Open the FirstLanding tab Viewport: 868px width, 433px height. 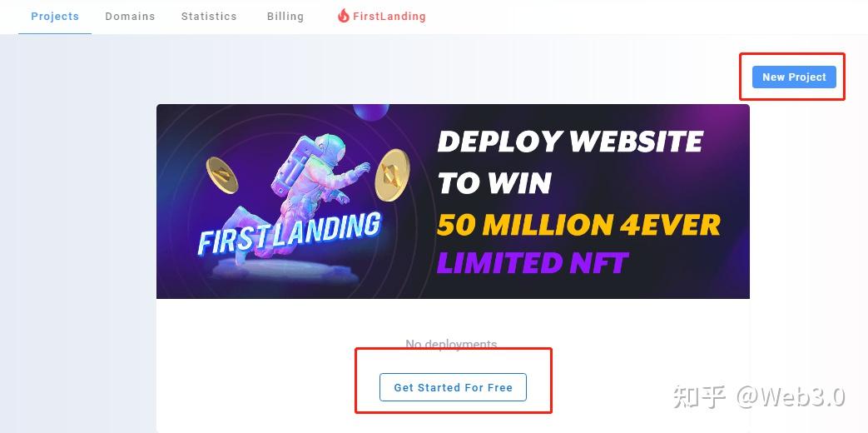pos(381,16)
